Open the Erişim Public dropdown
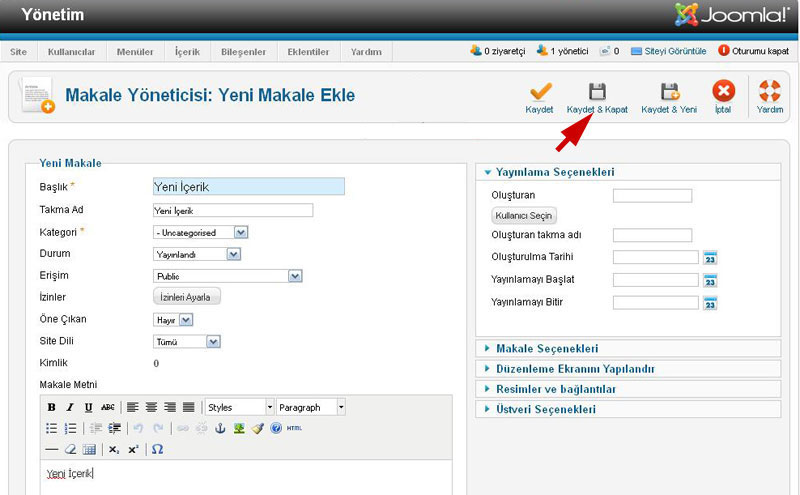The image size is (800, 495). [228, 276]
